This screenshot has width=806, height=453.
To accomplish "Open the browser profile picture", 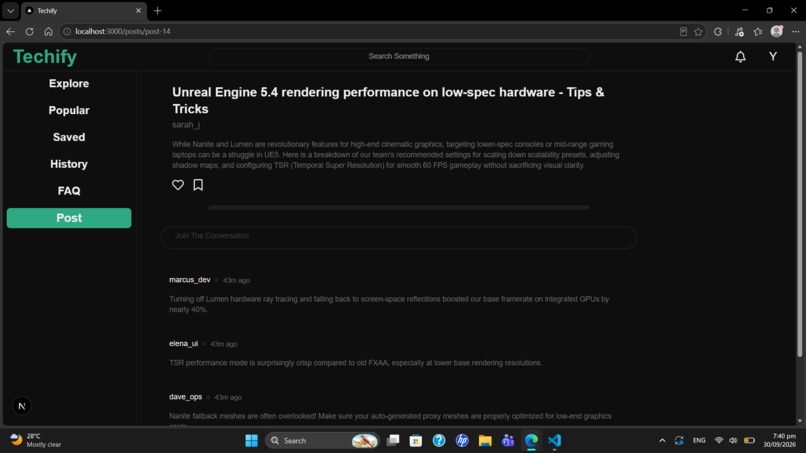I will 777,31.
